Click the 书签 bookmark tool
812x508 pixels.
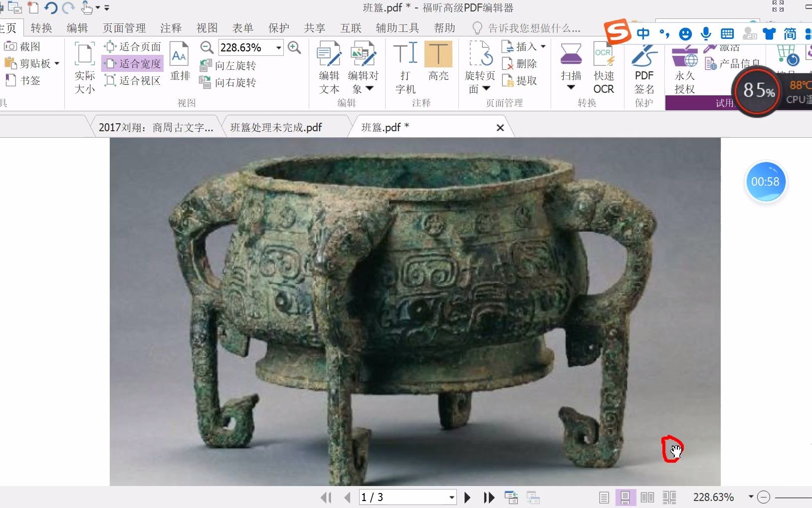22,80
